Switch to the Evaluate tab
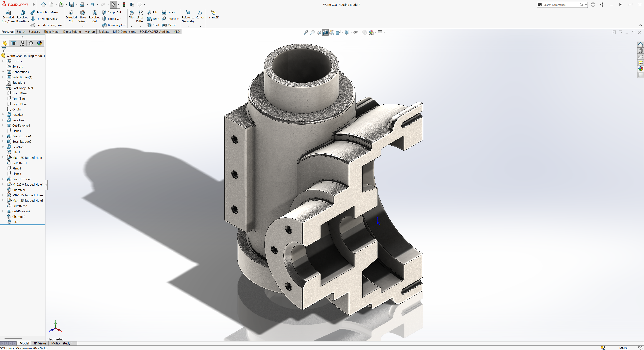The height and width of the screenshot is (350, 644). click(x=104, y=32)
